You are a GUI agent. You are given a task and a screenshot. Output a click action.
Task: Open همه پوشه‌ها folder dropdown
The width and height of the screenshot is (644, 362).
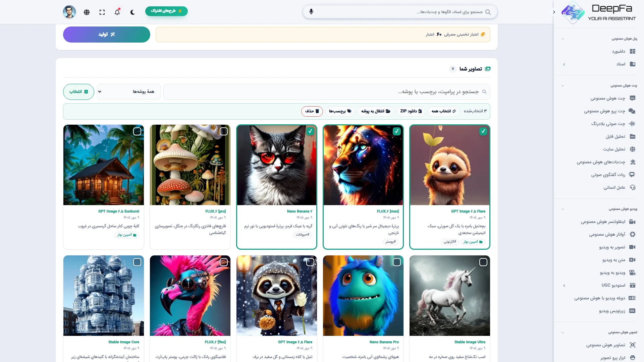click(129, 92)
